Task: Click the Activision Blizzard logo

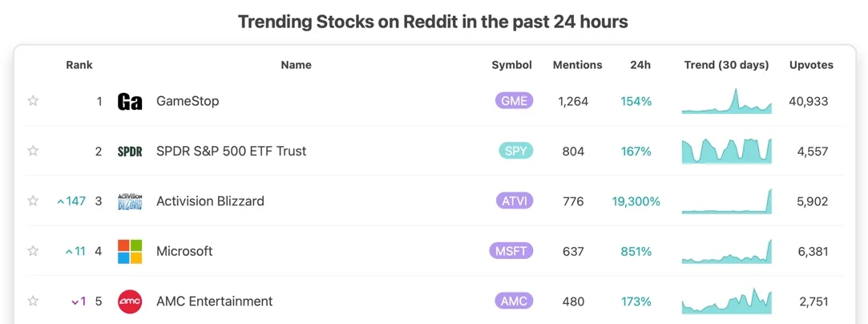Action: (130, 201)
